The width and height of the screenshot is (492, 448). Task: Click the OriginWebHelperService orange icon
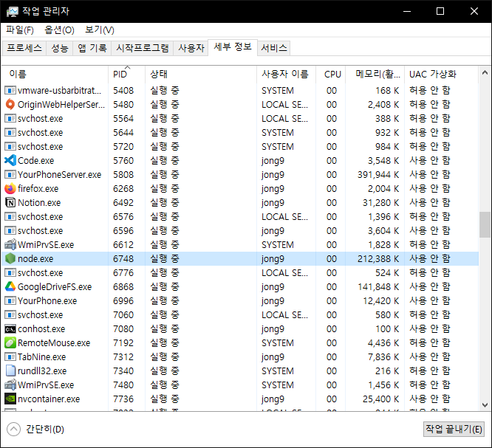click(10, 104)
